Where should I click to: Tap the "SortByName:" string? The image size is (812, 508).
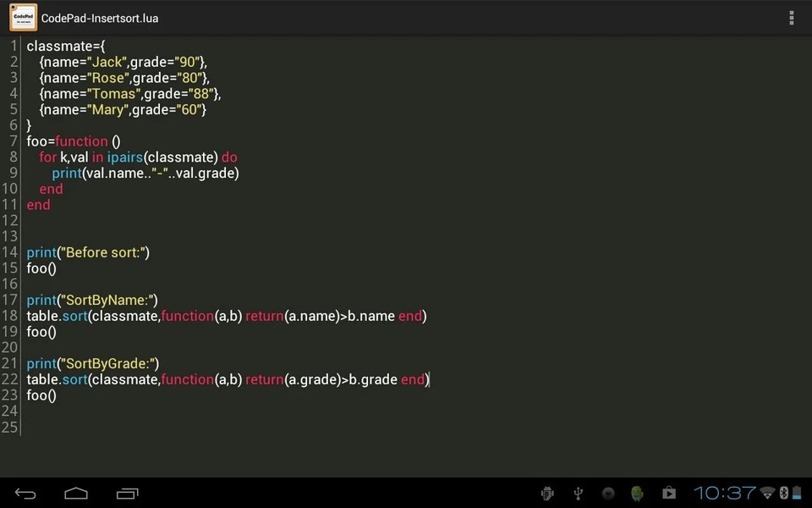107,300
